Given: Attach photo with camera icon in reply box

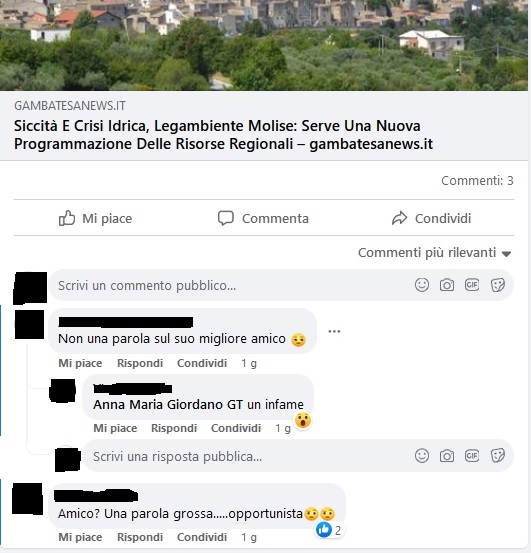Looking at the screenshot, I should pyautogui.click(x=447, y=456).
